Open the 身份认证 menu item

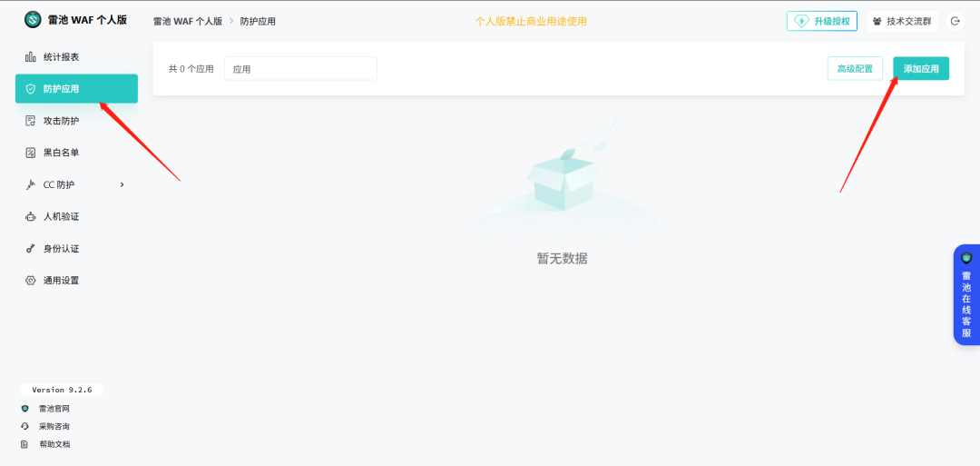pos(76,248)
